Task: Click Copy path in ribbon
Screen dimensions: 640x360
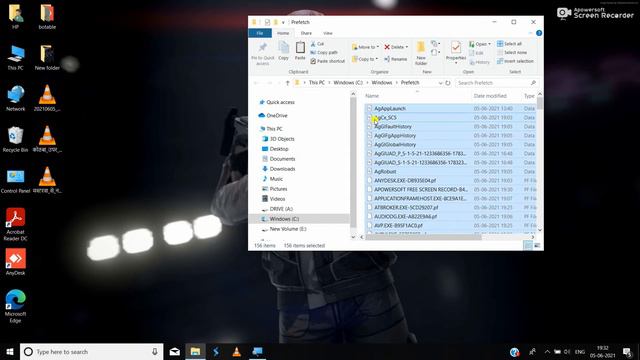Action: coord(324,52)
